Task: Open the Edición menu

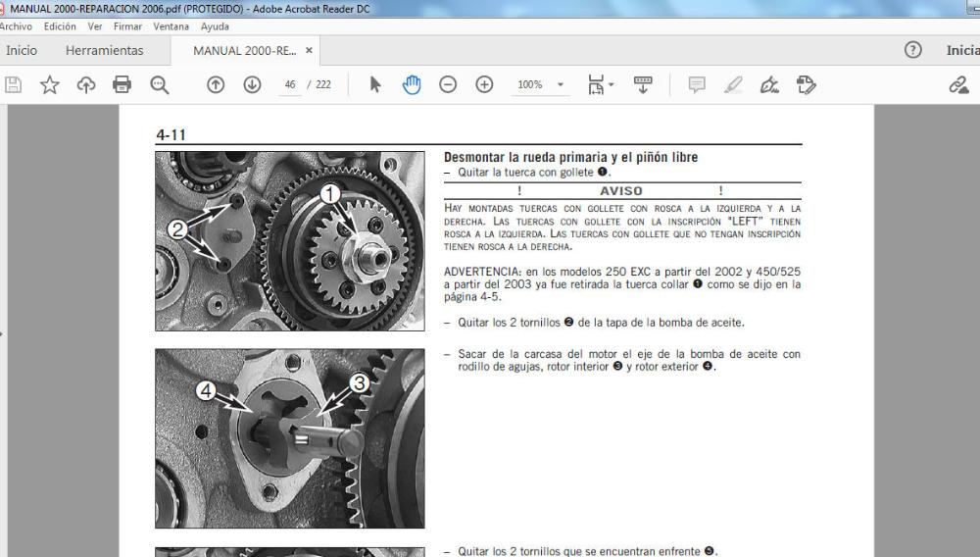Action: click(60, 26)
